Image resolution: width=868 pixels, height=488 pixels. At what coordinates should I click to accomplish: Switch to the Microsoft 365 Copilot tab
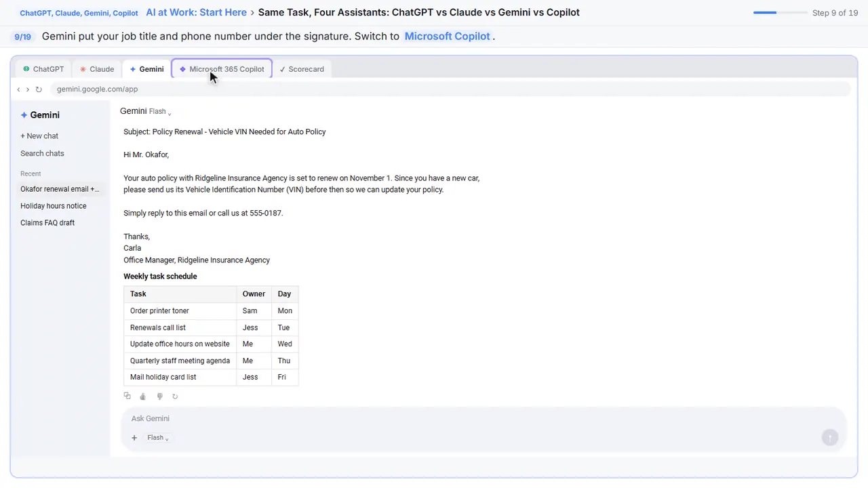[x=222, y=69]
